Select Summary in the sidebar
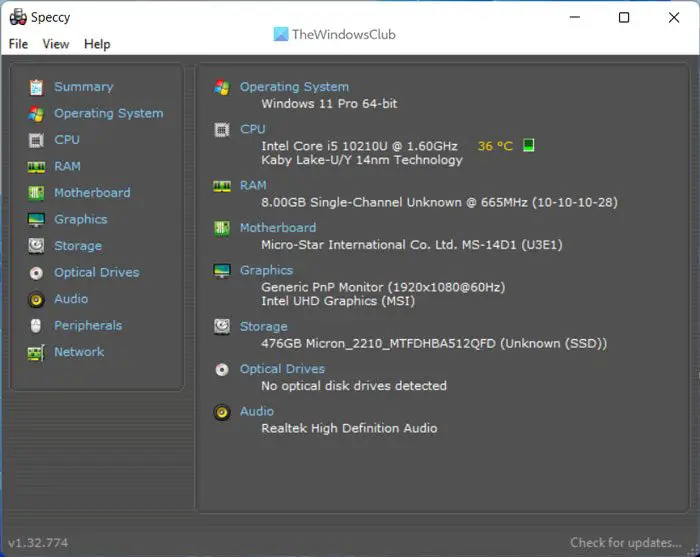Image resolution: width=700 pixels, height=557 pixels. click(83, 87)
